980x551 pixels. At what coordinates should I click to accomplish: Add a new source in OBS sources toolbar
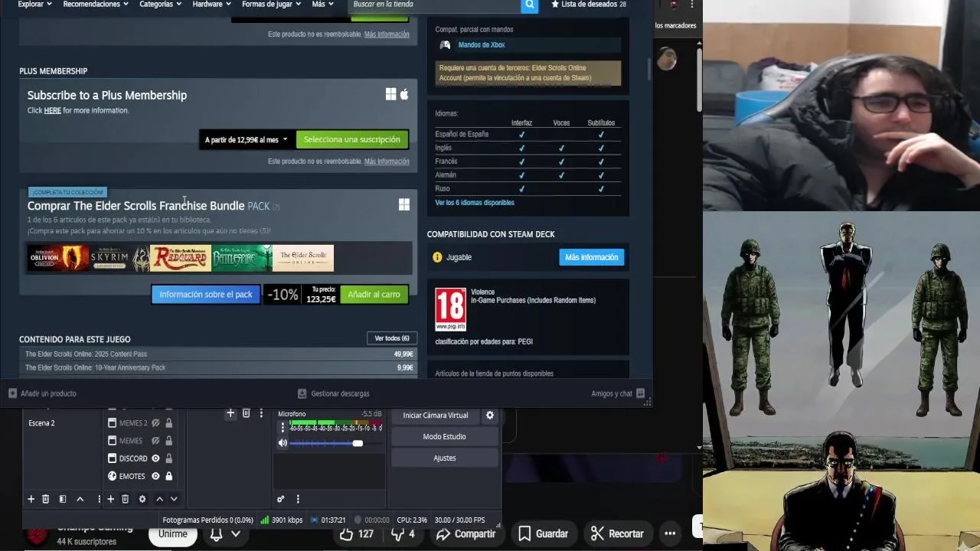110,499
